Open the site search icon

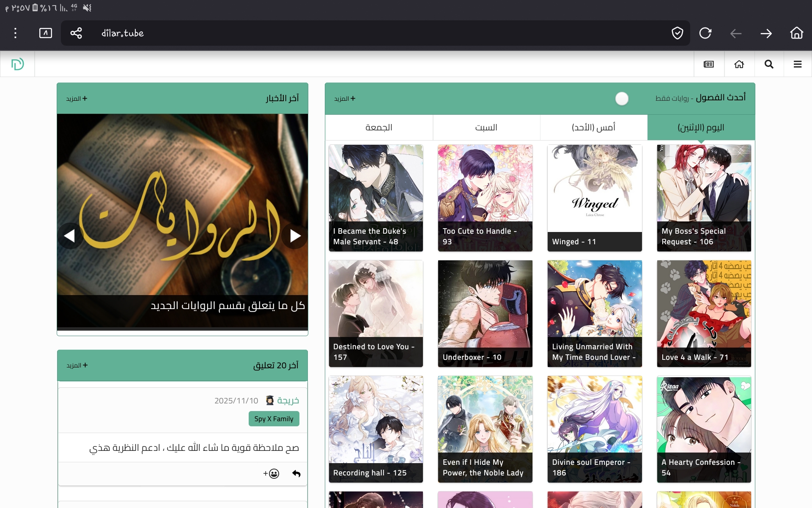769,64
